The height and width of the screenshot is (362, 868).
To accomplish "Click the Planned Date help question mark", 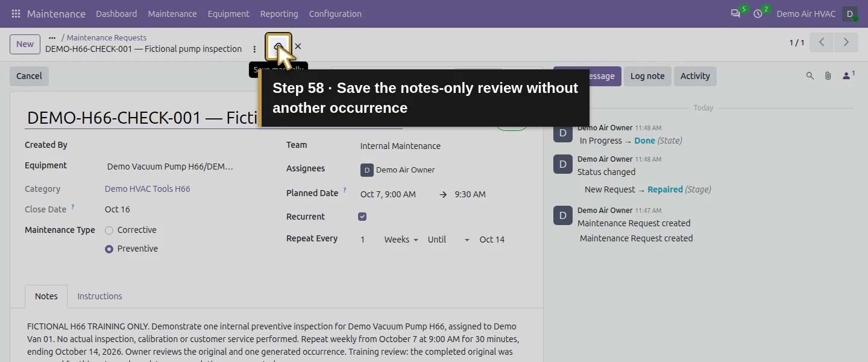I will 345,190.
